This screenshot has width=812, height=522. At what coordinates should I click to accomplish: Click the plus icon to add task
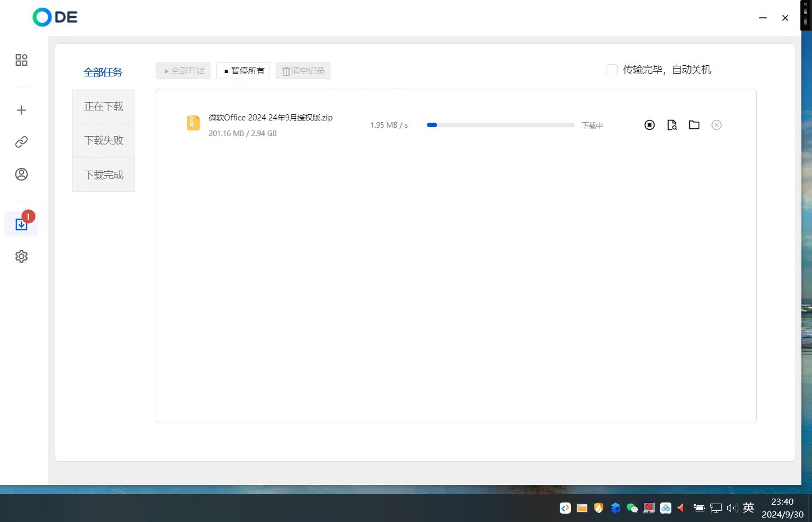pos(21,110)
